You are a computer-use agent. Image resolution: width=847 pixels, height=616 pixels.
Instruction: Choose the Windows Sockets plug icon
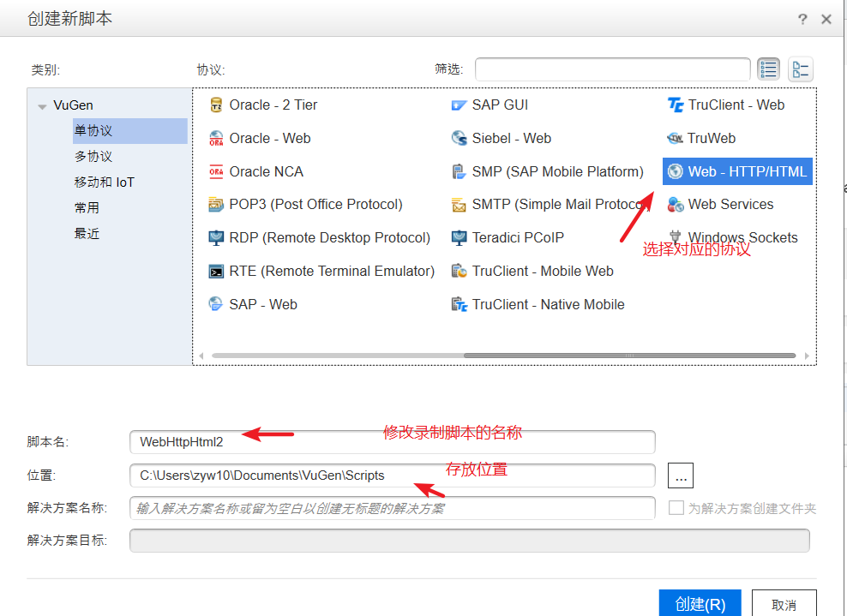[676, 236]
